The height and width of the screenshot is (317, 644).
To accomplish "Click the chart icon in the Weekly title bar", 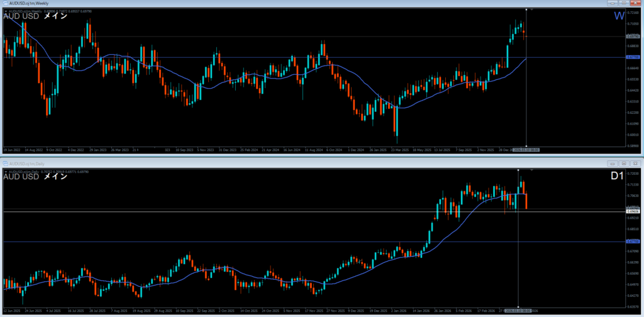I will point(4,3).
